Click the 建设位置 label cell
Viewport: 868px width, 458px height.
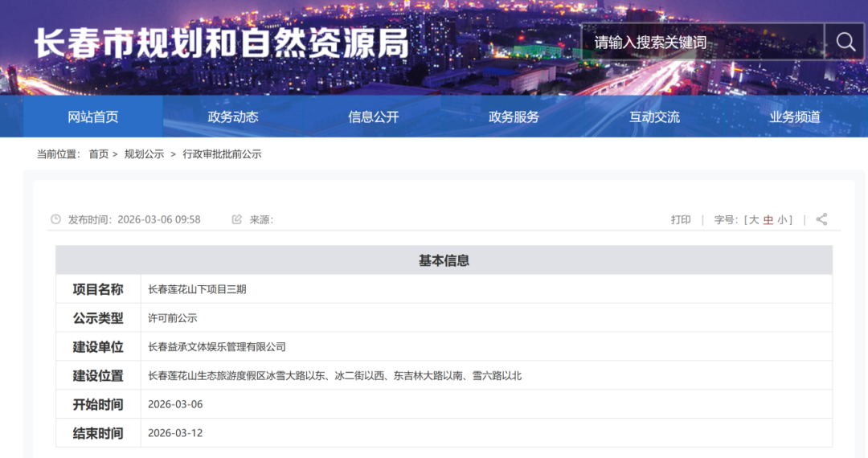[98, 375]
